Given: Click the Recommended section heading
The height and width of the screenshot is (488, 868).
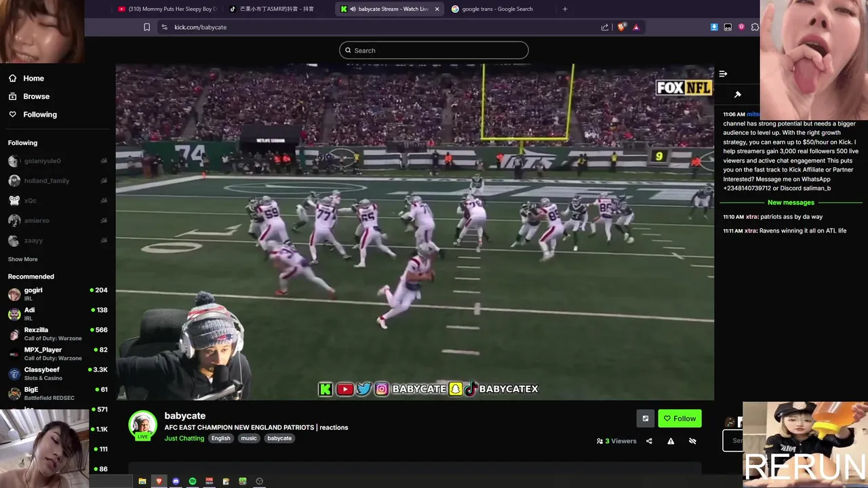Looking at the screenshot, I should (31, 277).
